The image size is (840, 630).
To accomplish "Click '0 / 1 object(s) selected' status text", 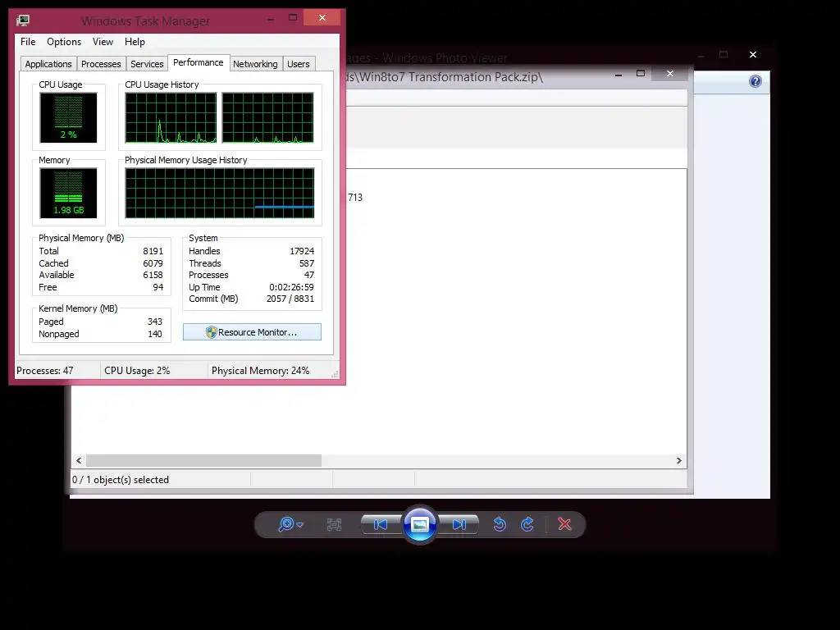I will (121, 480).
